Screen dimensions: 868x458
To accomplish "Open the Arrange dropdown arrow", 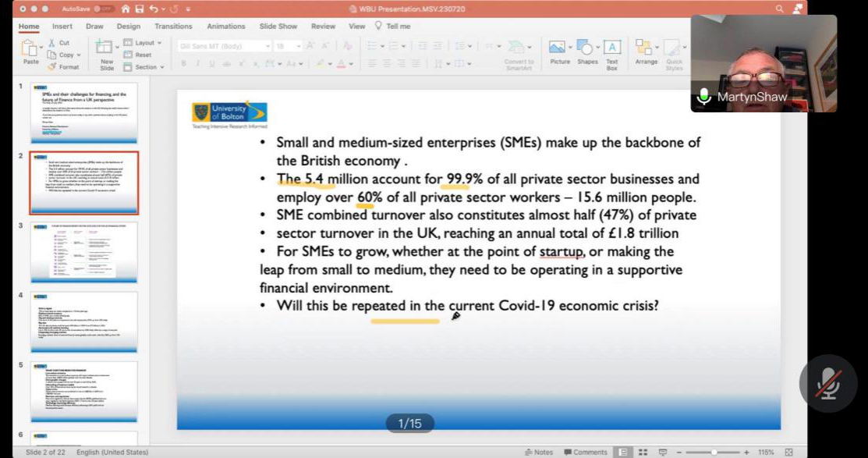I will 655,48.
